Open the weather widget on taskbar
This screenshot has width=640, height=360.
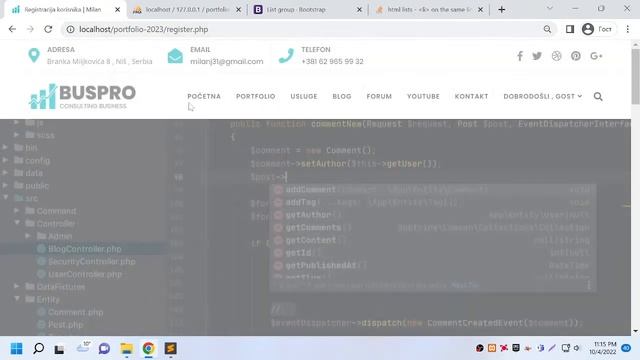coord(83,348)
